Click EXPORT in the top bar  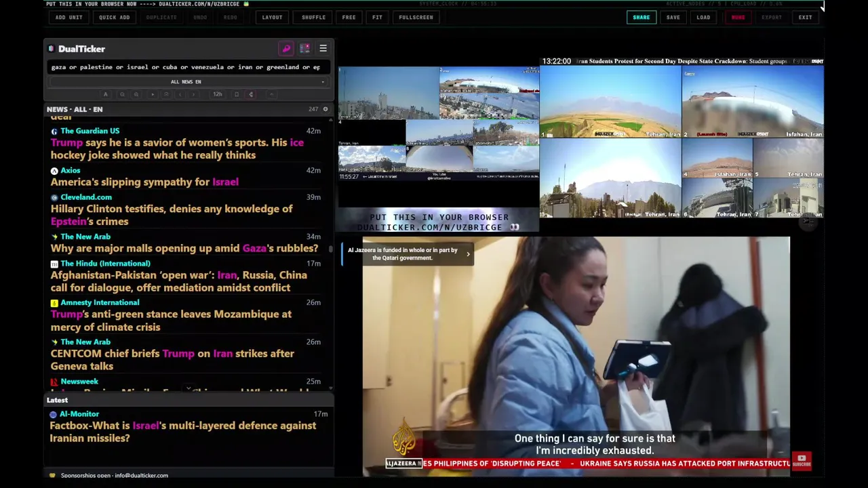772,18
